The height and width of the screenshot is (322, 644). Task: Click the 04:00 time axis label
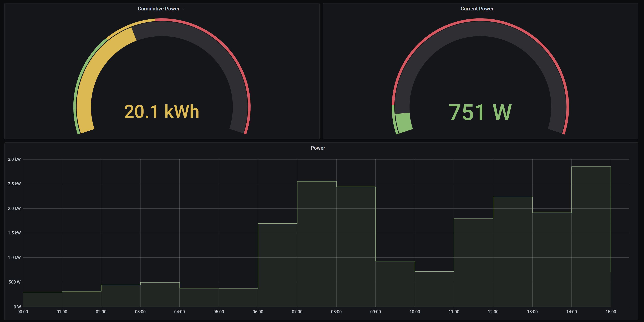pyautogui.click(x=180, y=312)
